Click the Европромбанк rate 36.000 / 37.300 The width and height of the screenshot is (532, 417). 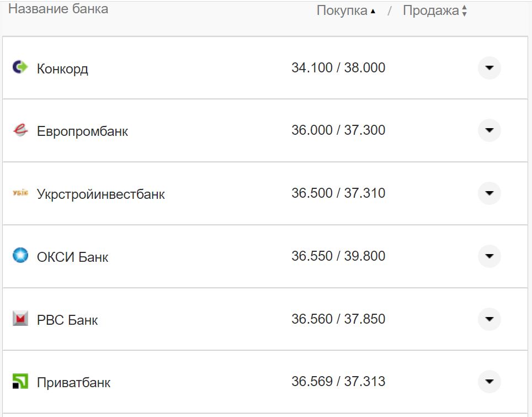point(338,130)
